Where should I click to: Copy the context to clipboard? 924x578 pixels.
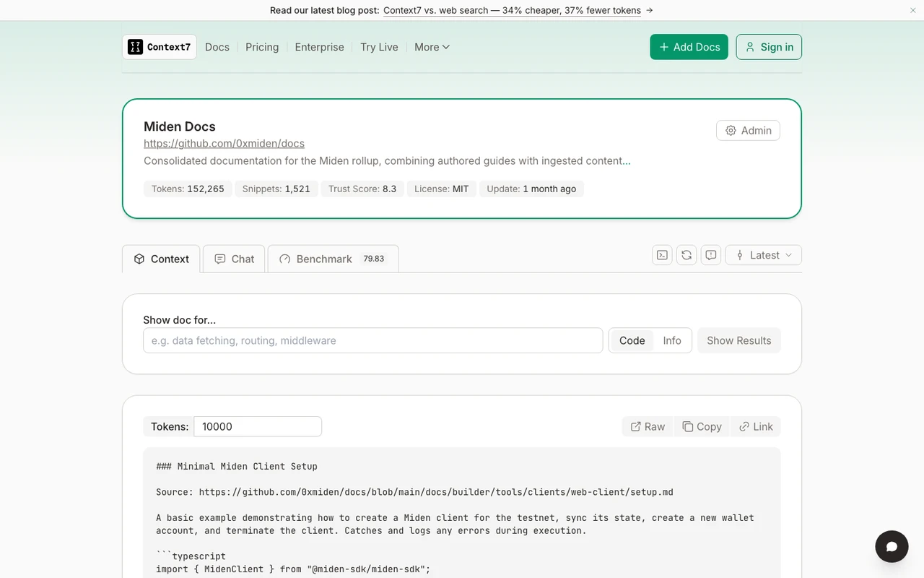(x=702, y=426)
